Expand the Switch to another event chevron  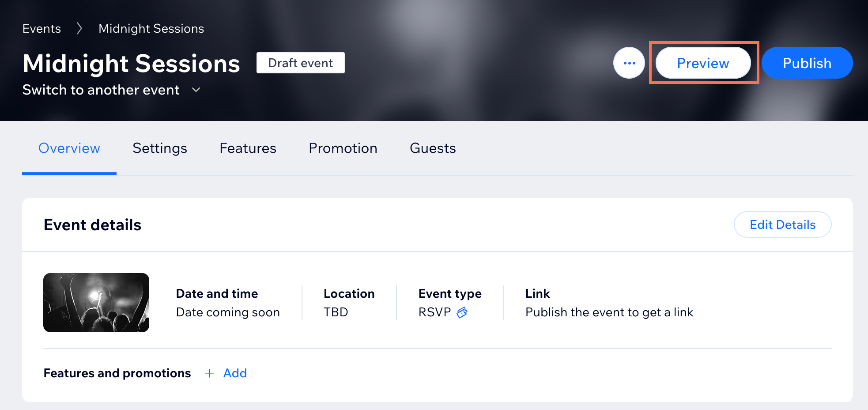196,90
